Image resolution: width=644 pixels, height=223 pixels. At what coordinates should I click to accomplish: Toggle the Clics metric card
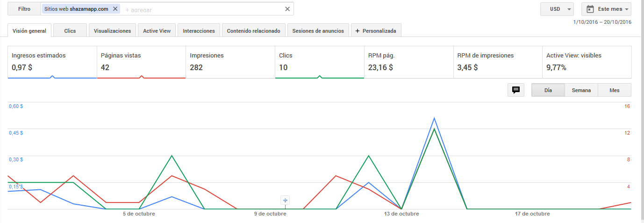pos(320,62)
